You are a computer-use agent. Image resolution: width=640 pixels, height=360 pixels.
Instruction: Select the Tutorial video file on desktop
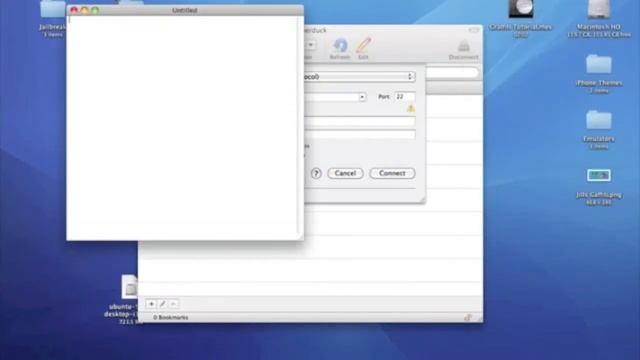(x=520, y=9)
